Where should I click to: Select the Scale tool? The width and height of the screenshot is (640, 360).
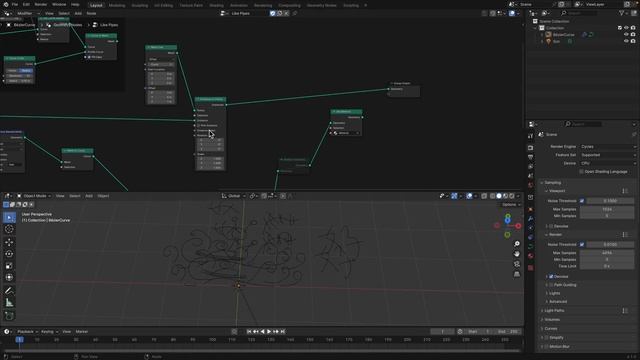9,266
